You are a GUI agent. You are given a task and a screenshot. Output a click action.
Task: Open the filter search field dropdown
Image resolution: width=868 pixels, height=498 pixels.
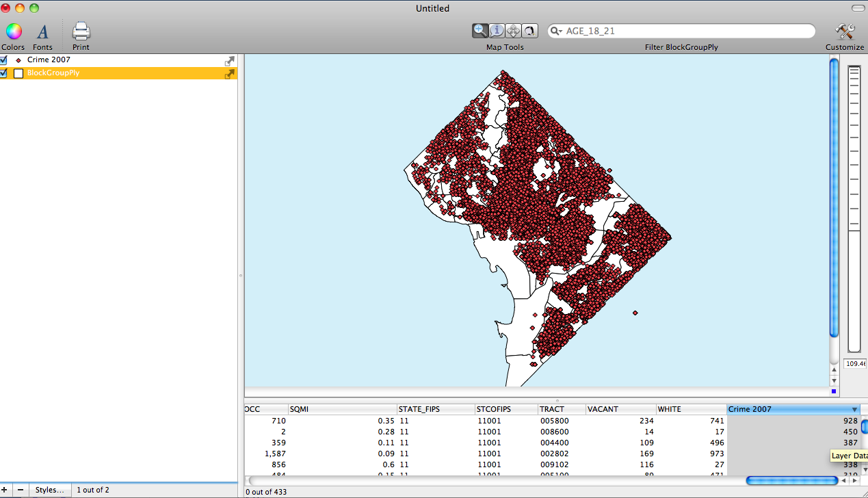tap(556, 31)
